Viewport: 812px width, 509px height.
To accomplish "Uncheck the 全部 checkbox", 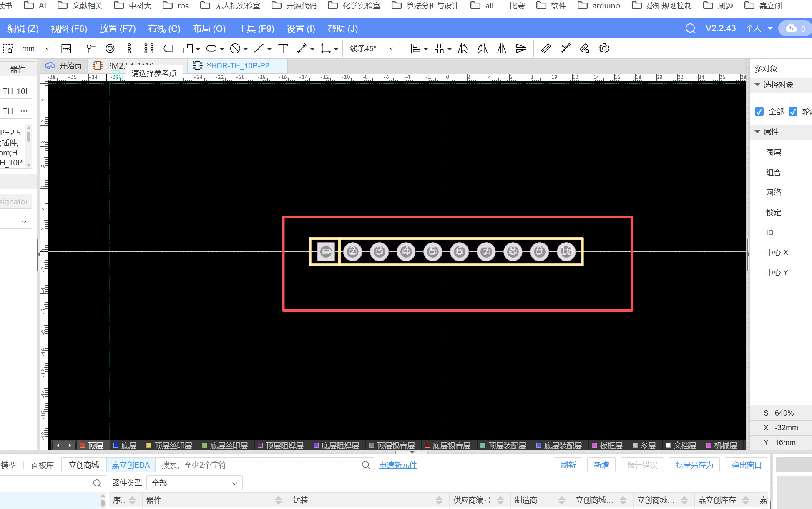I will coord(759,112).
